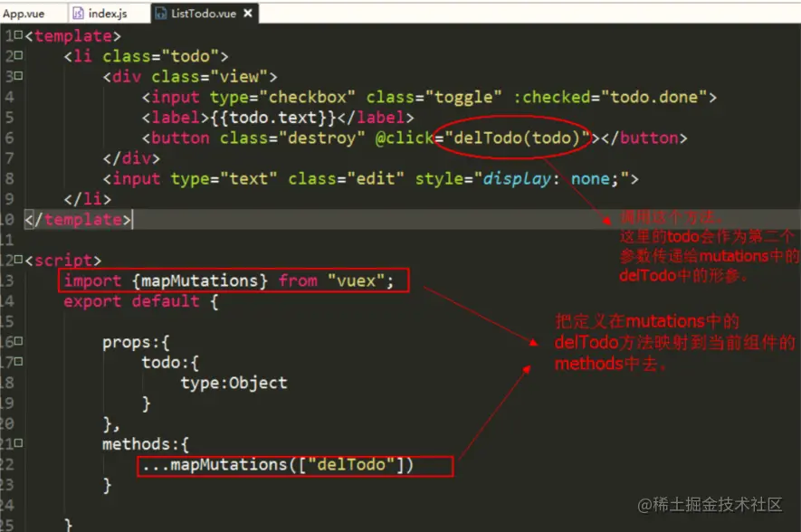Click the "delTodo(todo)" handler text
The image size is (801, 532).
[517, 138]
